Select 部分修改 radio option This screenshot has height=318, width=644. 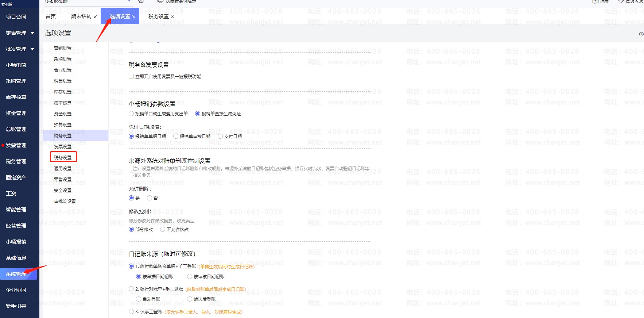coord(131,230)
